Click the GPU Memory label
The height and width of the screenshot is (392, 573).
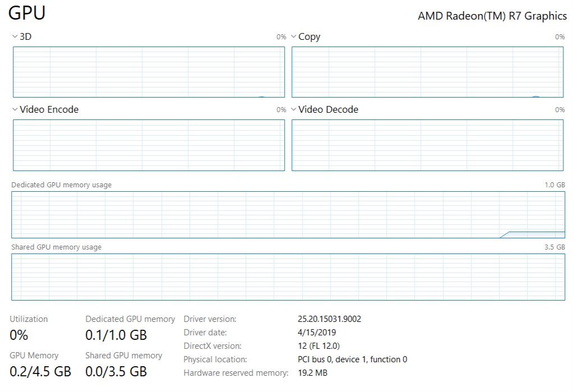pyautogui.click(x=34, y=356)
